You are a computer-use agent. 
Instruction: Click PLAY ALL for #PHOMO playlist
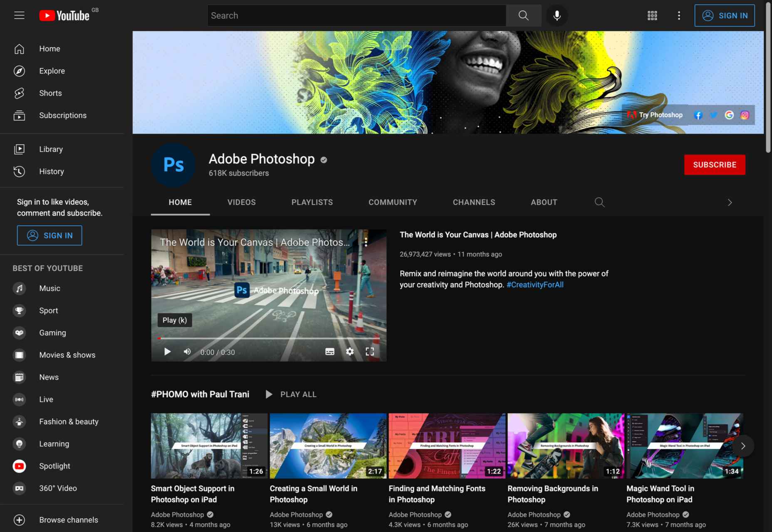(x=291, y=394)
